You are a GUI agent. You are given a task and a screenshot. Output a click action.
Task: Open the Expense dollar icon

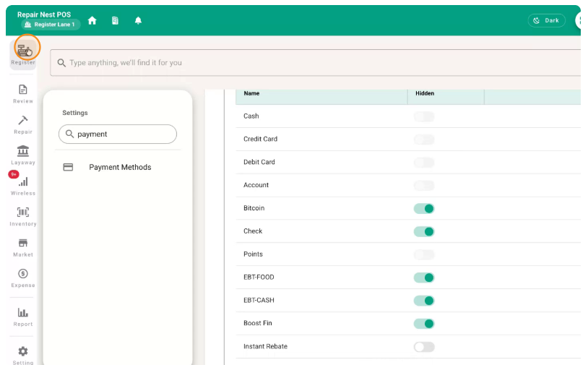pyautogui.click(x=23, y=274)
